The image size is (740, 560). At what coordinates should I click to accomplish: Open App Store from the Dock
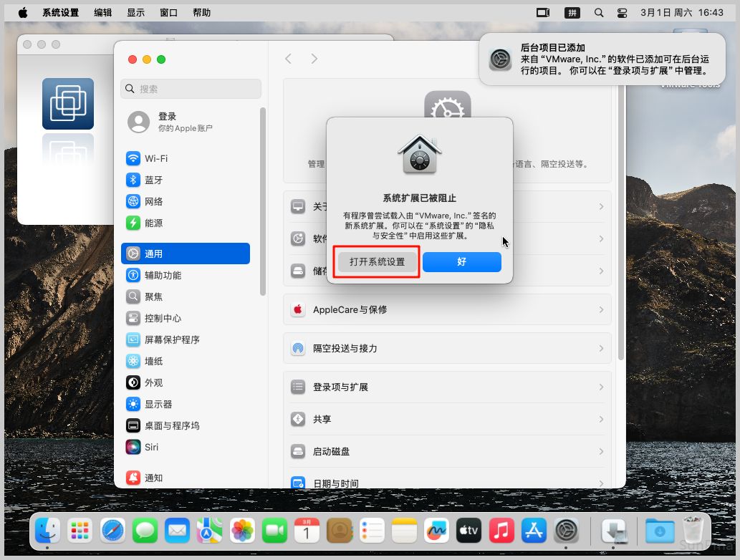(534, 531)
